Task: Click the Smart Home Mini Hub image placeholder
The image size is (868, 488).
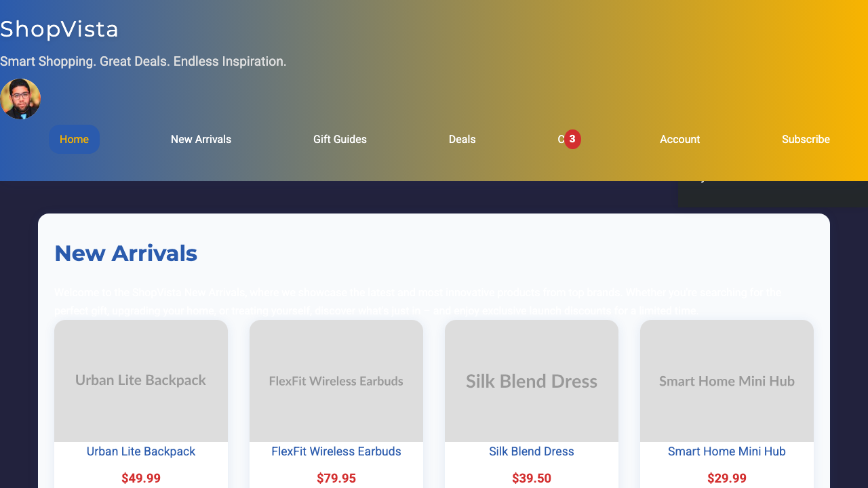Action: click(726, 380)
